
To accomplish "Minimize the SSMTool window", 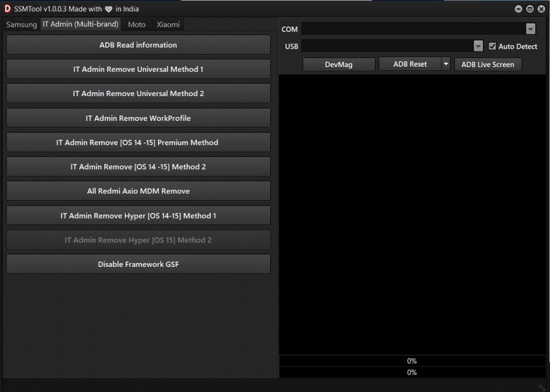I will pyautogui.click(x=518, y=9).
